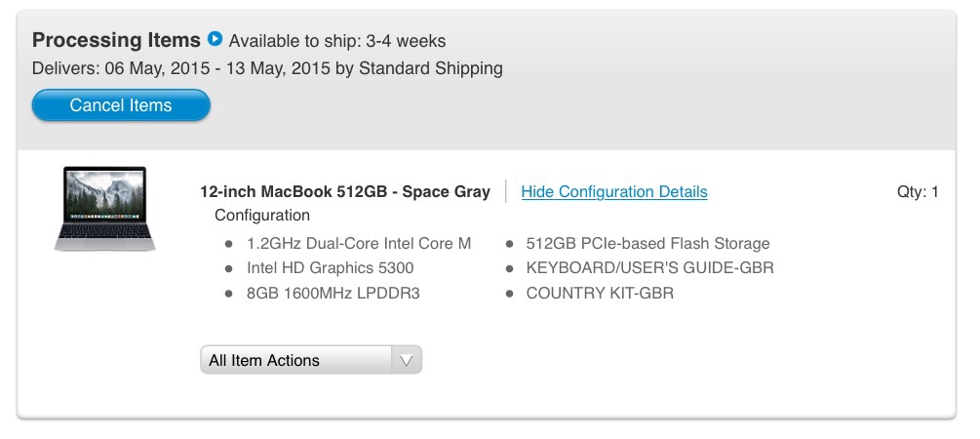This screenshot has width=980, height=439.
Task: Click the blue arrow icon beside Processing Items
Action: click(x=215, y=39)
